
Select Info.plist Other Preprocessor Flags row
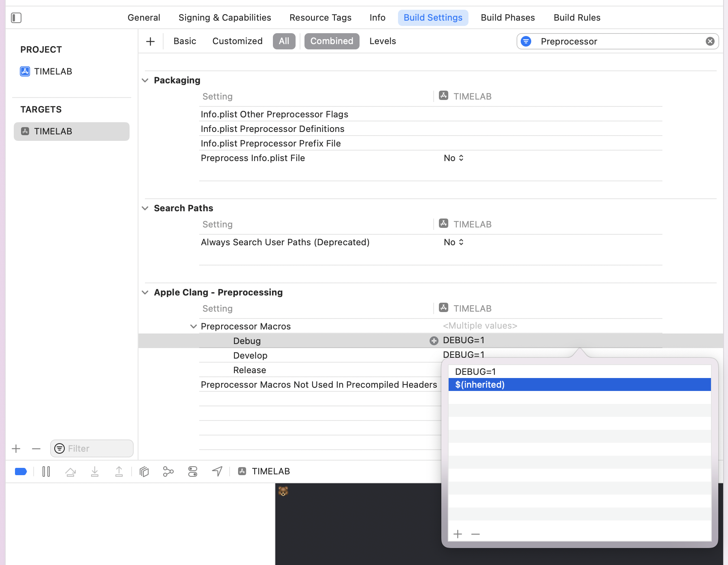[x=431, y=115]
